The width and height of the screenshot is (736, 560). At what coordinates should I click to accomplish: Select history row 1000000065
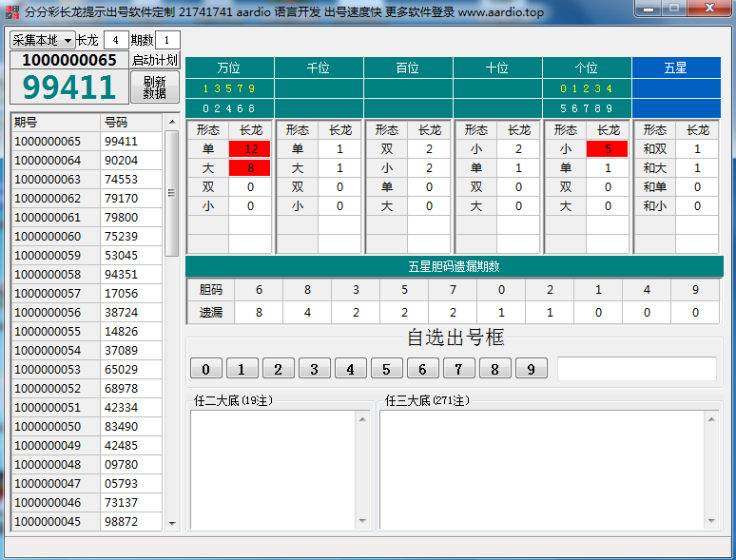87,142
